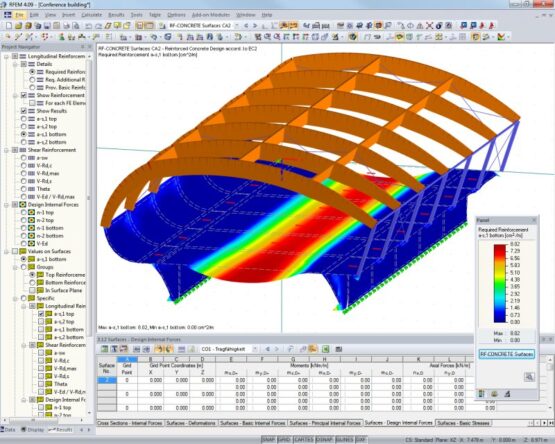Select a-s,1 top radio button
555x444 pixels.
point(24,119)
